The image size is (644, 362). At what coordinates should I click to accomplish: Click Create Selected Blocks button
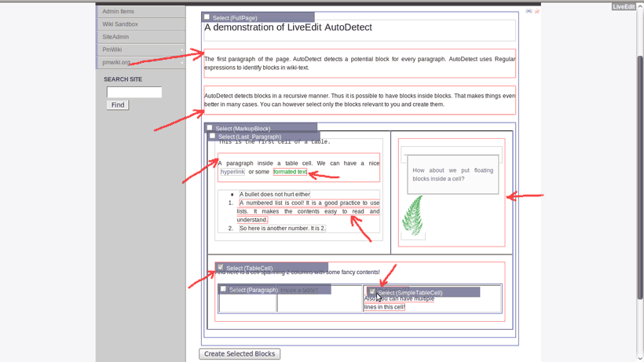coord(240,354)
